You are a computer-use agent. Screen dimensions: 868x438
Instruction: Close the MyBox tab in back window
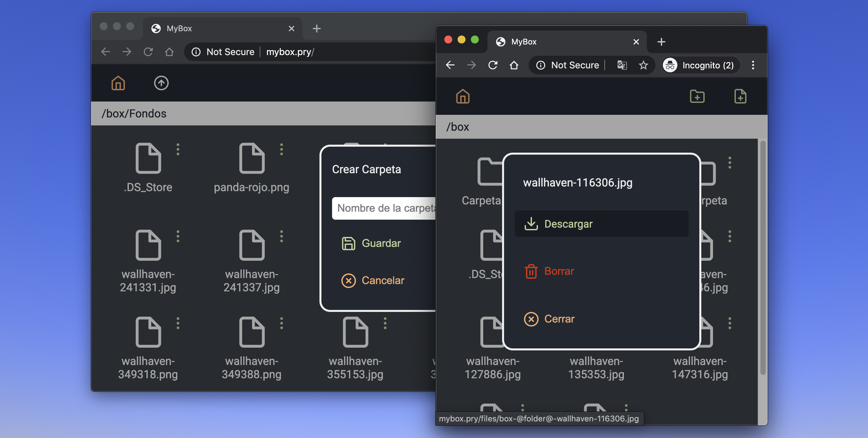(x=291, y=28)
